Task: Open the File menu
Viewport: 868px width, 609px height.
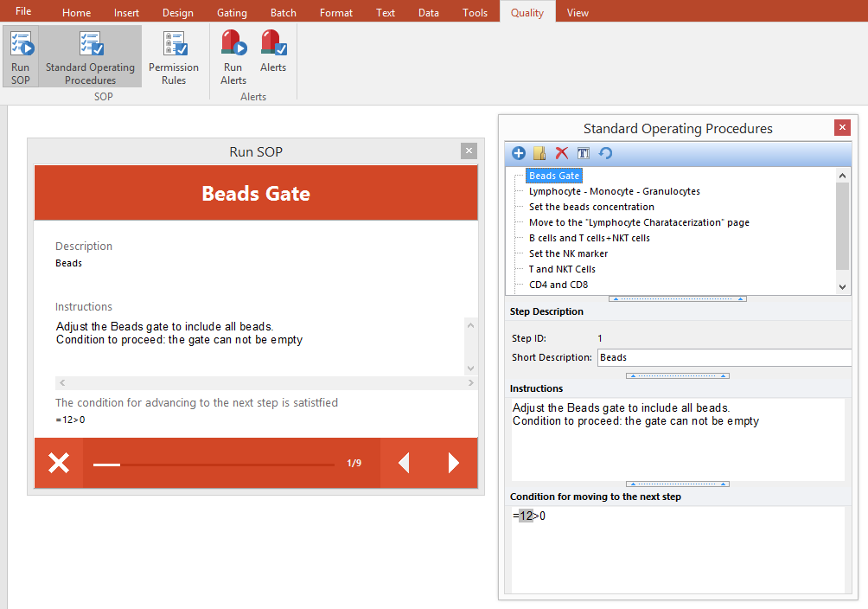Action: 23,11
